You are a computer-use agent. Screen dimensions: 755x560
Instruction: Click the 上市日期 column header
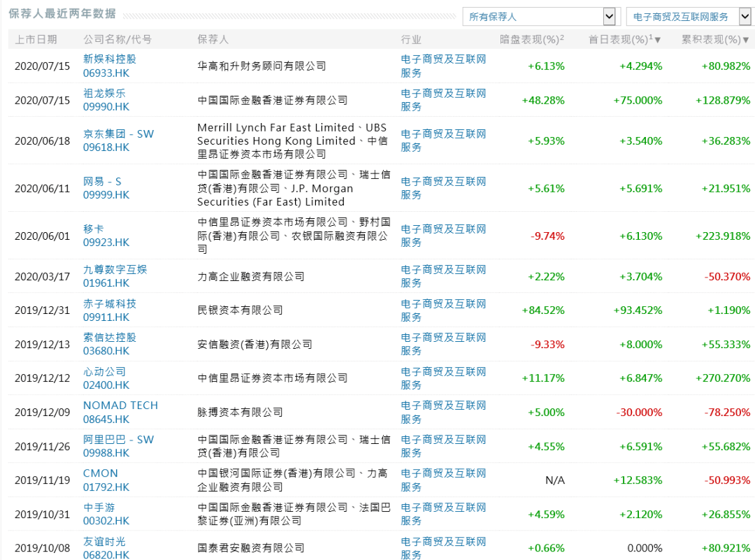(36, 39)
